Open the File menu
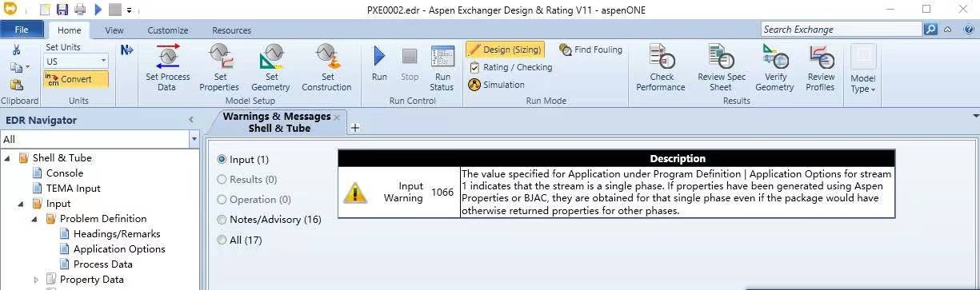The image size is (980, 290). click(x=22, y=30)
